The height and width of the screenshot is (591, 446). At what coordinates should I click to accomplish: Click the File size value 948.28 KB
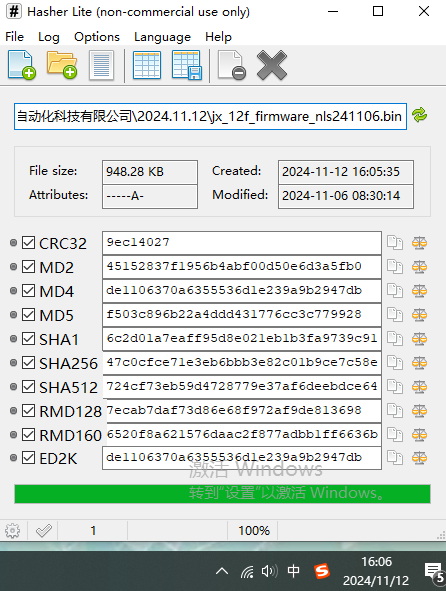150,172
